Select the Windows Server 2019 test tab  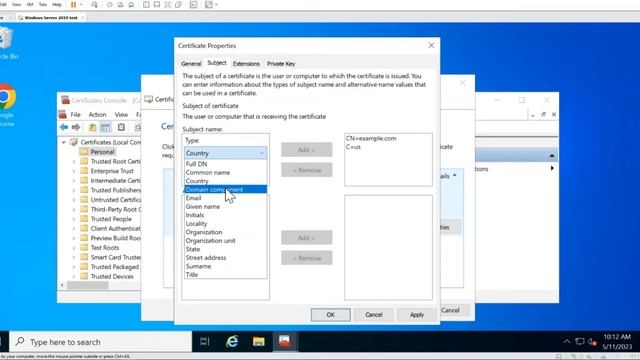coord(50,18)
